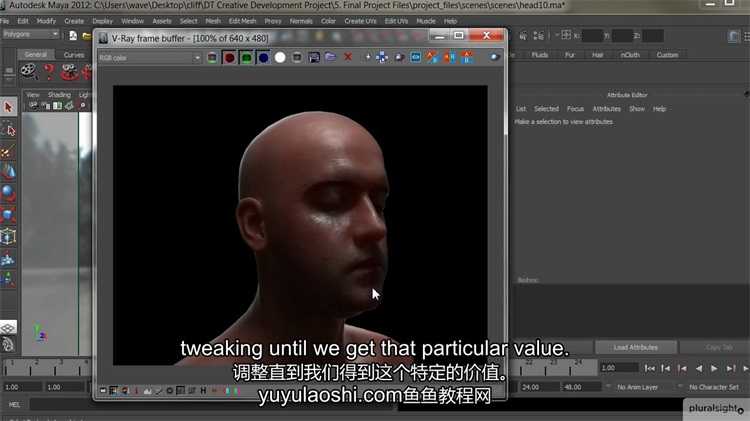Save the rendered image from frame buffer
Screen dimensions: 750x421
pos(314,58)
